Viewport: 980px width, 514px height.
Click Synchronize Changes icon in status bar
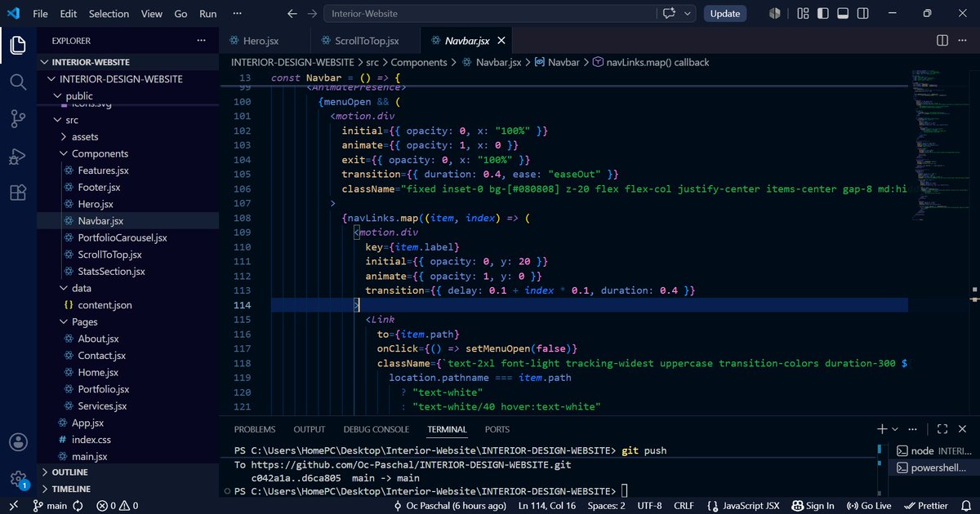pos(78,506)
